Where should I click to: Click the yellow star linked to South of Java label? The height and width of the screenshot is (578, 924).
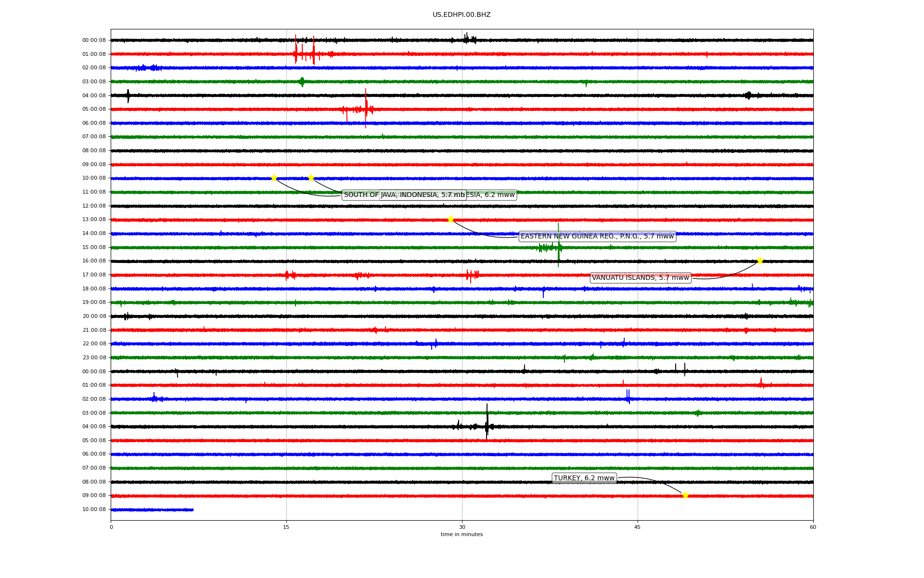(x=274, y=178)
